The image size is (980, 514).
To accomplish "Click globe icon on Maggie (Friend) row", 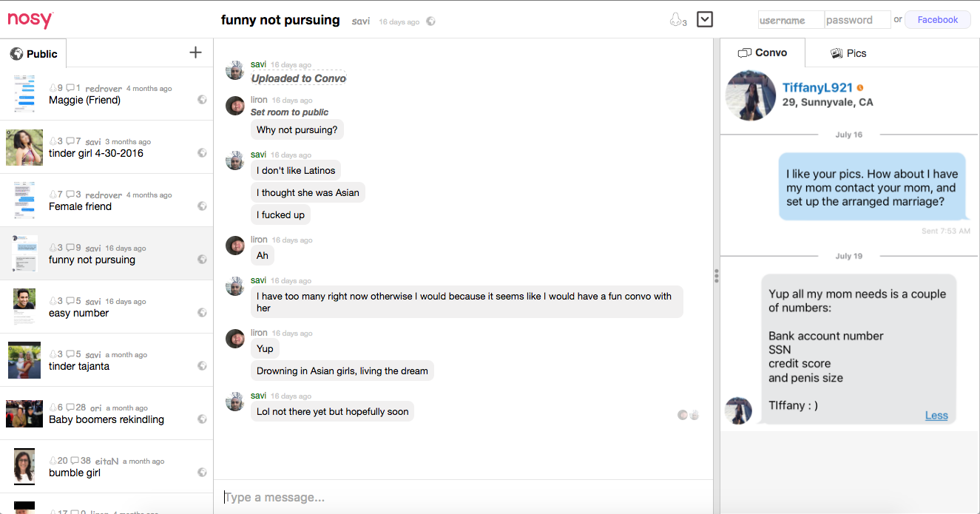I will click(x=202, y=100).
